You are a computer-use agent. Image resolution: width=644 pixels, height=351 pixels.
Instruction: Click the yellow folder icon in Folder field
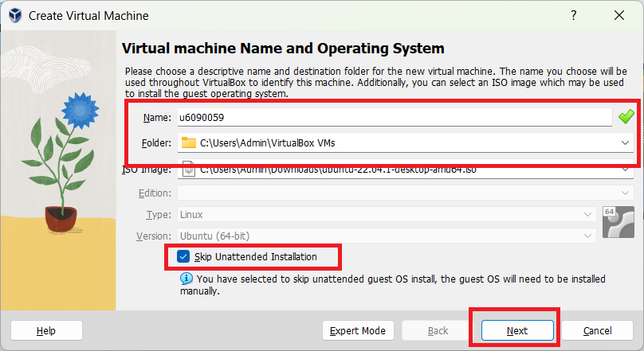coord(189,142)
